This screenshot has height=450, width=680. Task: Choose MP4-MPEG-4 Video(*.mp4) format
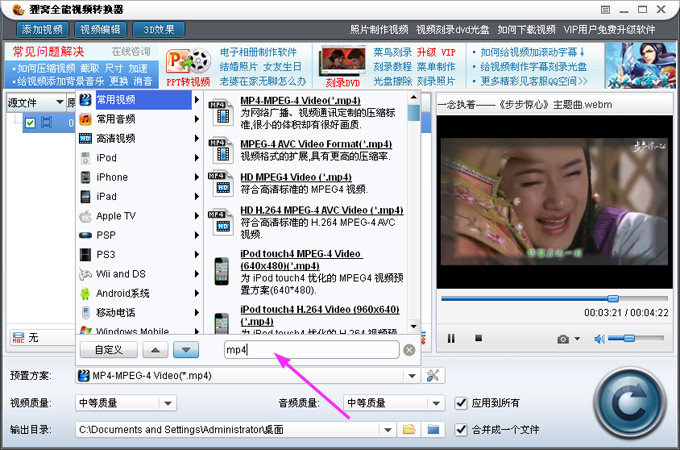pos(301,101)
